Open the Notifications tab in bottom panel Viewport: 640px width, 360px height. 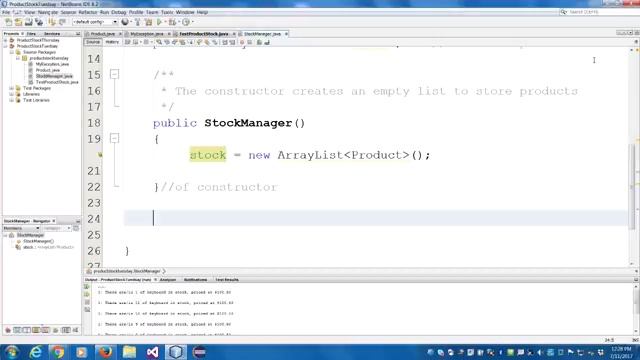[196, 280]
